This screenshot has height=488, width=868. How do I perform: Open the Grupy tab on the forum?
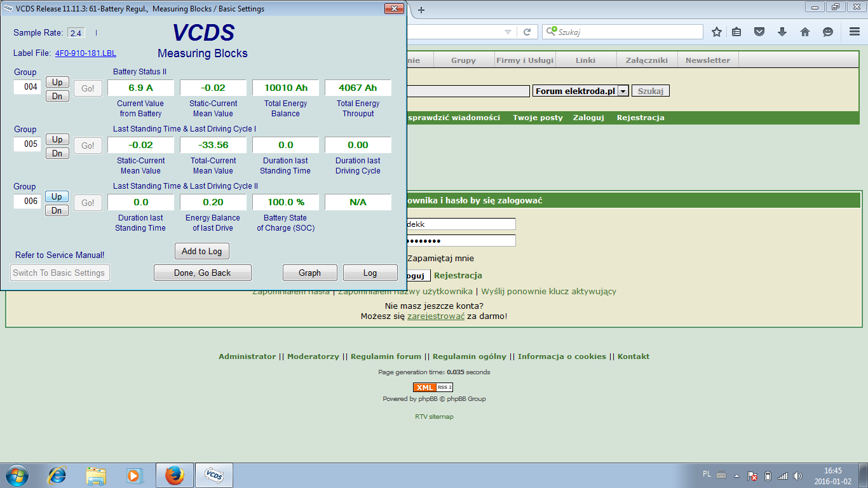[463, 60]
